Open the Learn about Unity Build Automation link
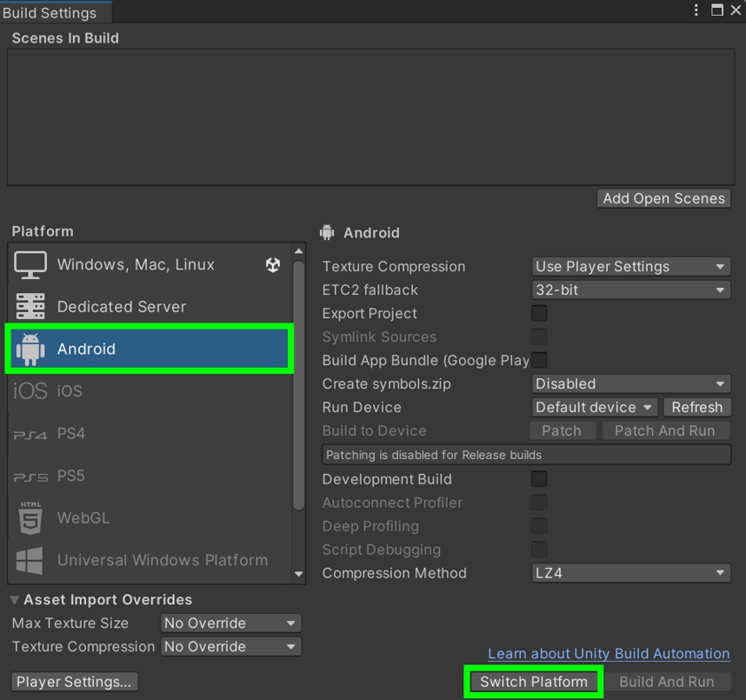746x700 pixels. coord(609,654)
